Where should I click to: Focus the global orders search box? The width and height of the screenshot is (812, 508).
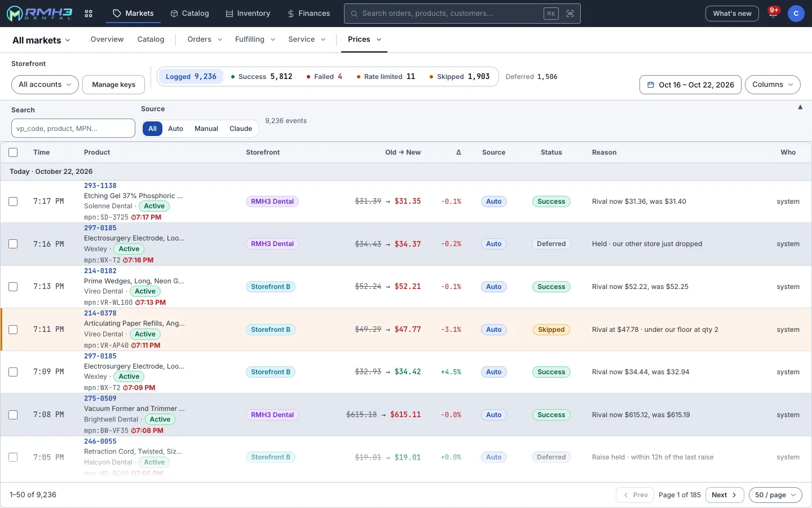pyautogui.click(x=462, y=14)
